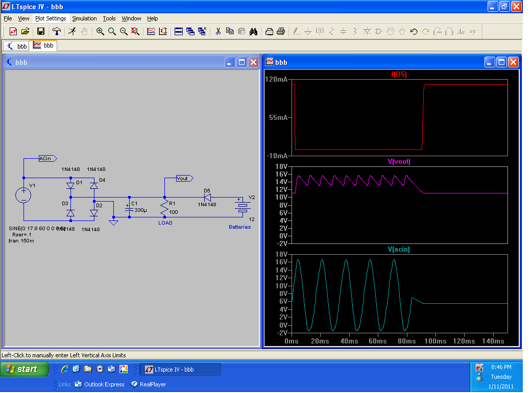532x393 pixels.
Task: Click the Zoom Out magnifier icon
Action: point(124,32)
